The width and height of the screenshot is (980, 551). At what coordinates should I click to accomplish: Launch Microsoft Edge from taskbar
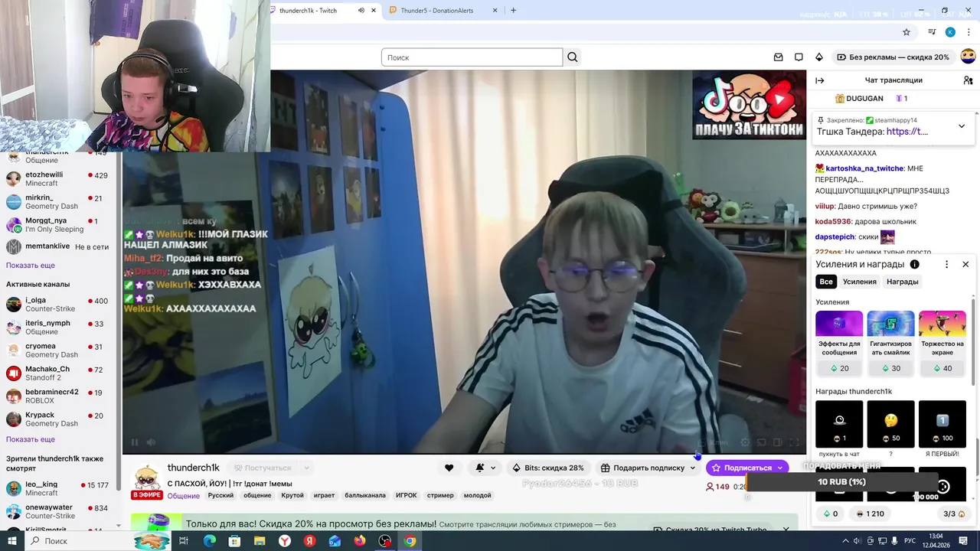209,541
